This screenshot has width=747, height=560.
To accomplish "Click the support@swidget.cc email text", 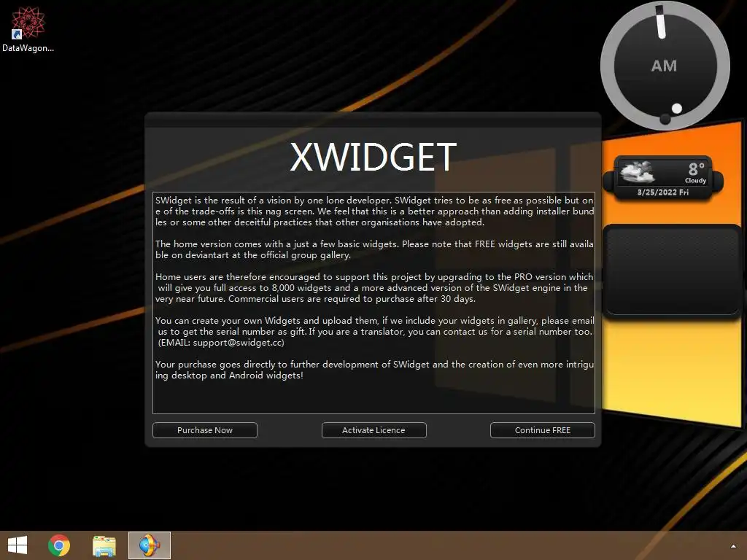I will 239,343.
